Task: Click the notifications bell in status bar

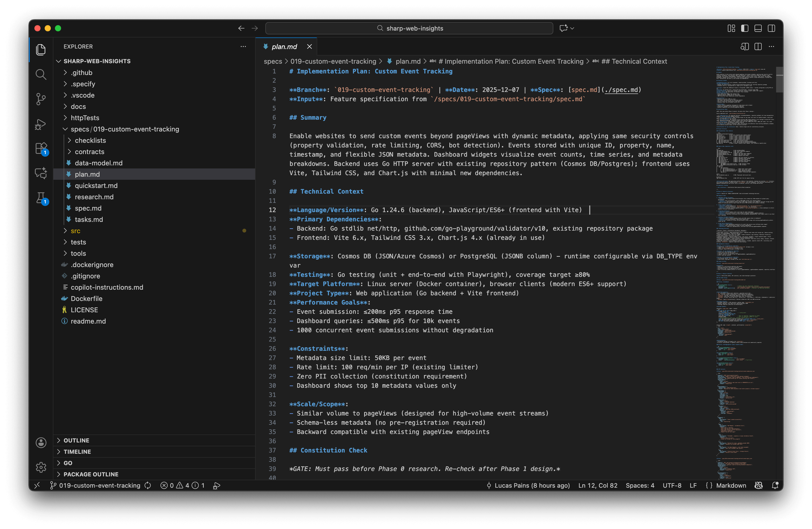Action: click(775, 485)
